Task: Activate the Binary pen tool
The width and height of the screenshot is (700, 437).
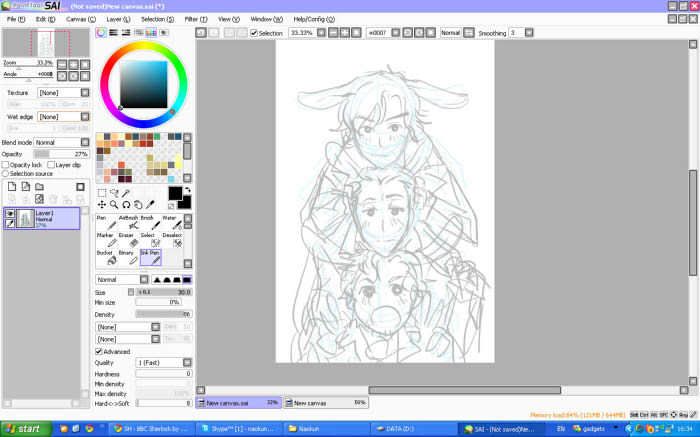Action: [x=126, y=259]
